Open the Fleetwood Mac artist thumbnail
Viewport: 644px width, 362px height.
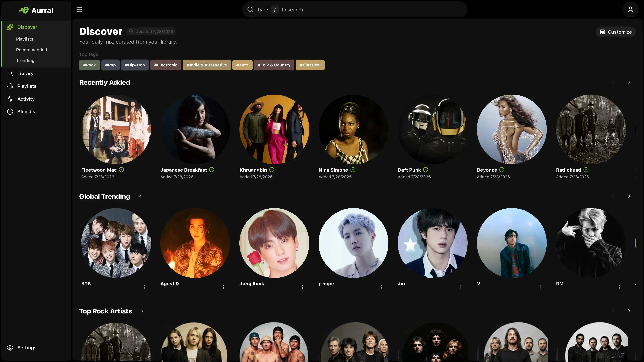point(116,129)
